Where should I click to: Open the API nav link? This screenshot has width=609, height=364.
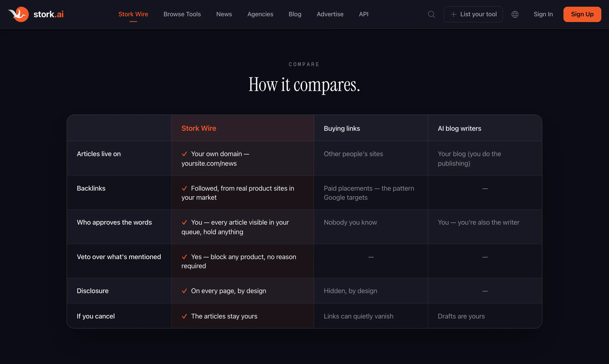[364, 14]
